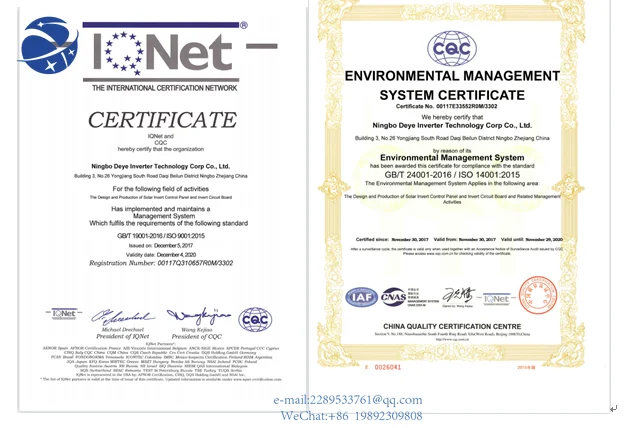Click the small IQNet logo near the red seal
The height and width of the screenshot is (428, 631).
point(496,299)
